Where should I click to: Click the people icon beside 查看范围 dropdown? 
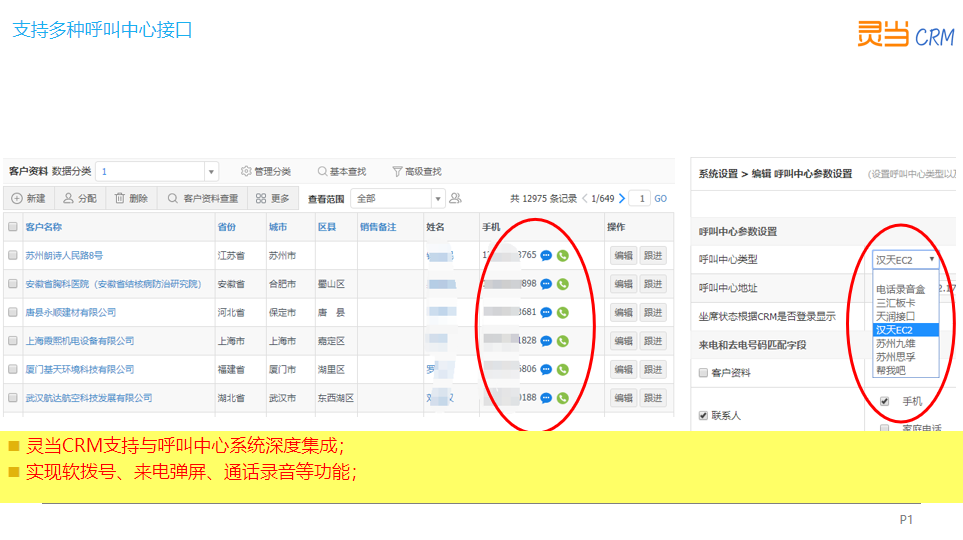[x=455, y=198]
